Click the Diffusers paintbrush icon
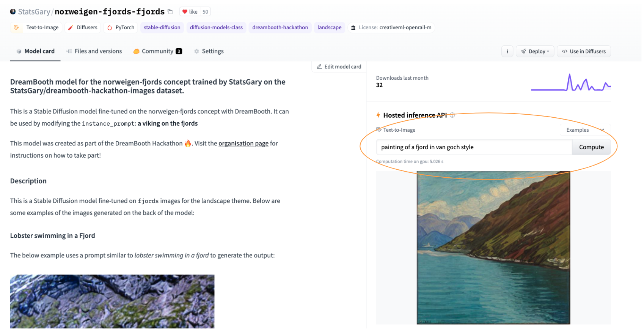The height and width of the screenshot is (333, 644). click(x=70, y=27)
